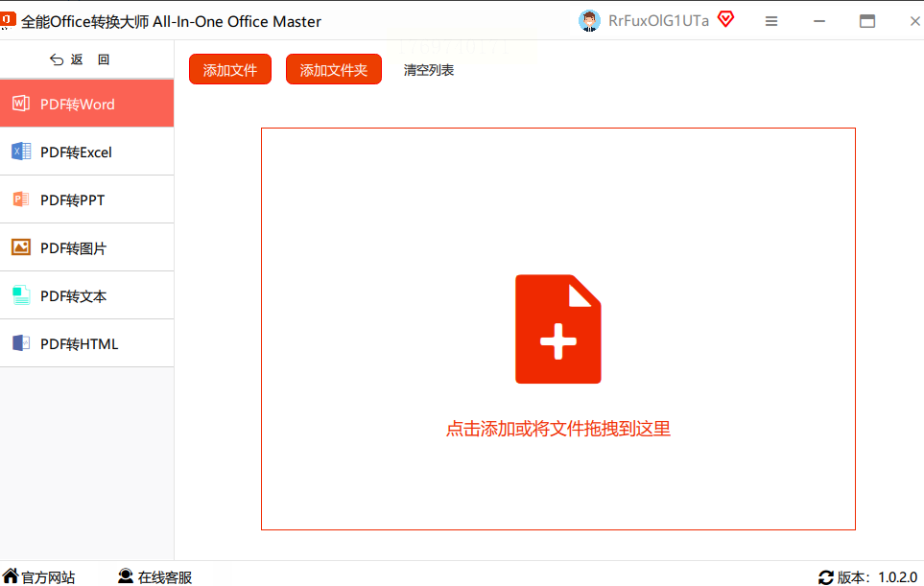
Task: Open the 官方网站 link
Action: click(x=39, y=577)
